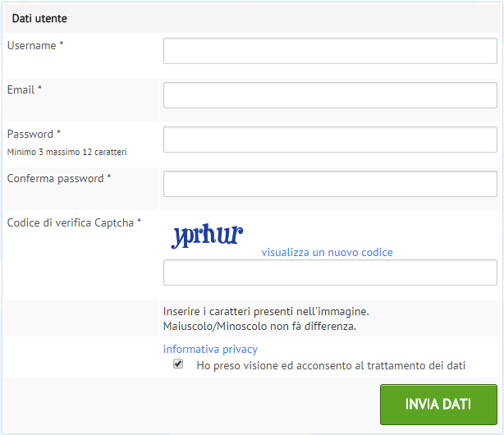
Task: Click the 'Minimo 3 massimo 12 caratteri' hint
Action: coord(66,152)
